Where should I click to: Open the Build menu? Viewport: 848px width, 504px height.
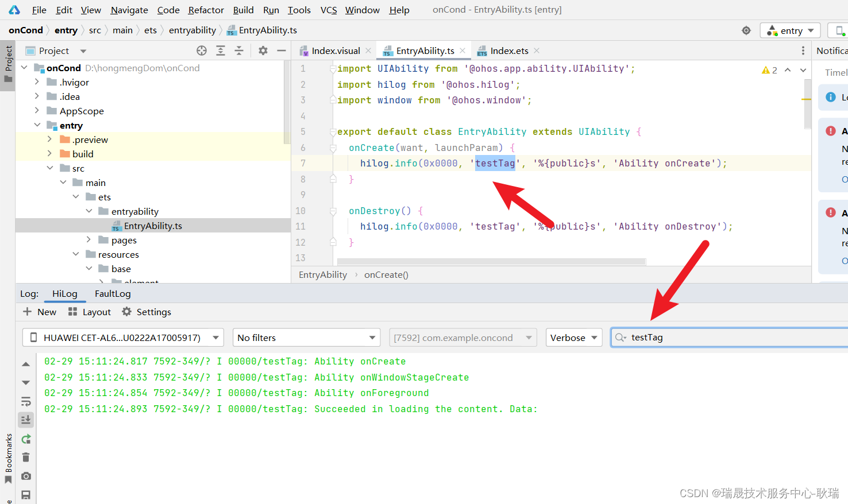coord(243,10)
